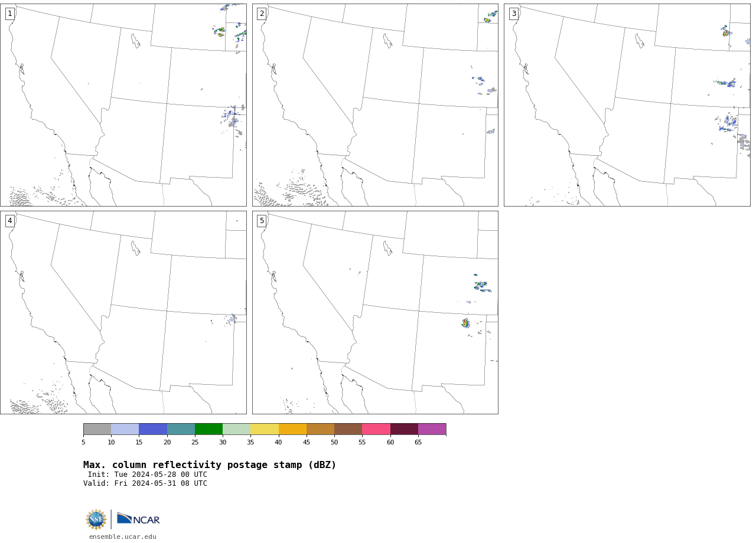Click the panel number 4 label
The width and height of the screenshot is (756, 543).
10,221
